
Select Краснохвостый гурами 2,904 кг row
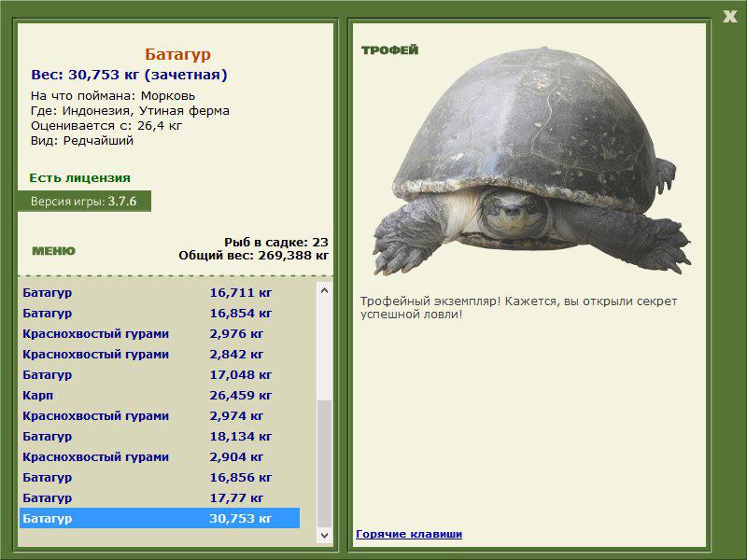pyautogui.click(x=159, y=456)
